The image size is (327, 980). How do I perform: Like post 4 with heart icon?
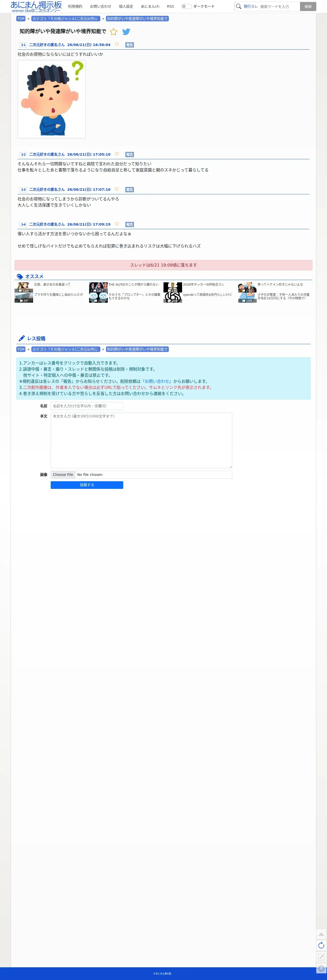tap(117, 224)
